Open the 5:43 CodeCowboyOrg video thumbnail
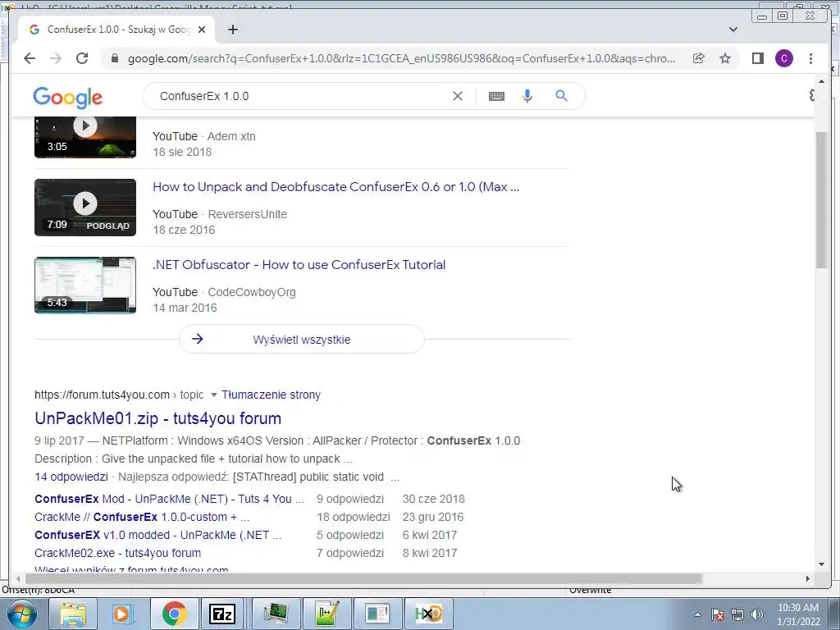 pos(85,285)
